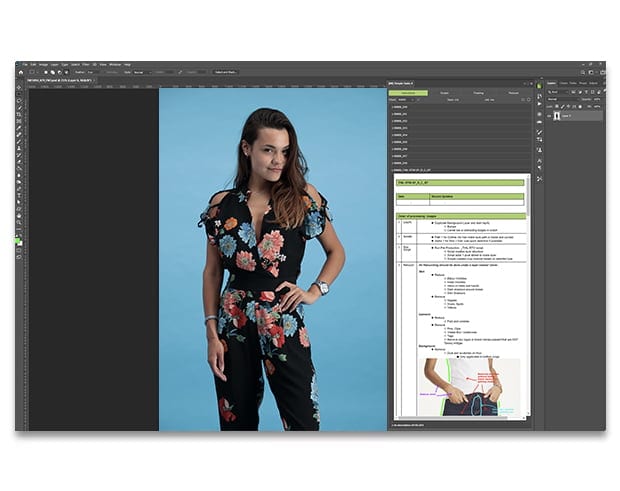The image size is (620, 491).
Task: Open the filter dropdown in task panel
Action: 405,100
